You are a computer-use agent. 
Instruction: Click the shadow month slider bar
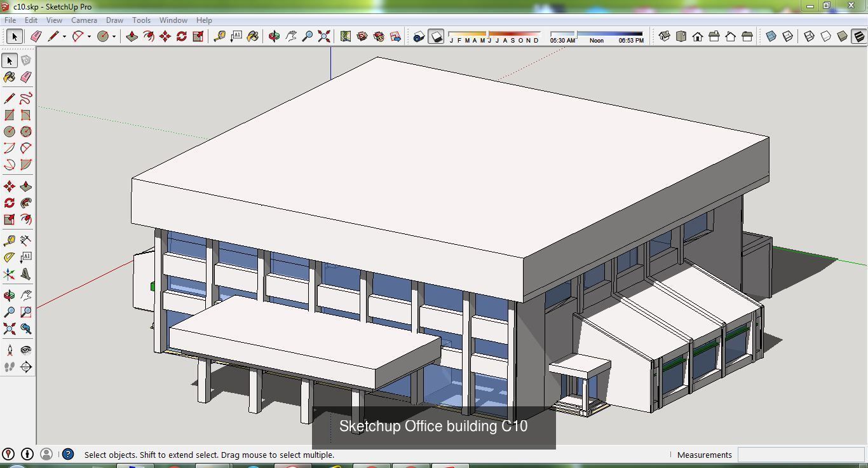[x=494, y=33]
